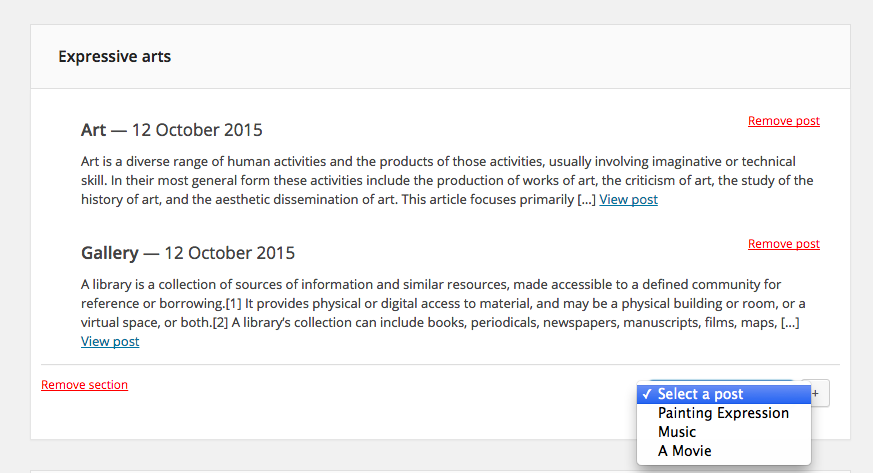Select Painting Expression from the post dropdown

point(724,413)
